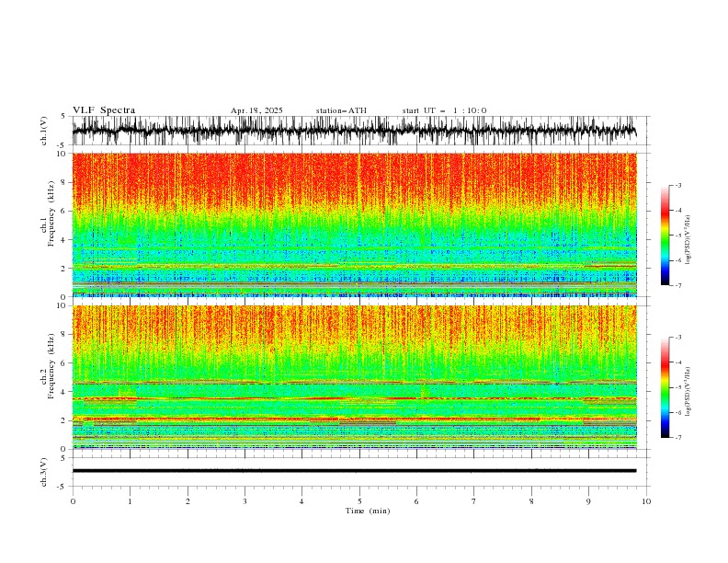
Task: Click the upper colorbar 'log(PSD)(V²/Hz)' label
Action: pyautogui.click(x=688, y=240)
